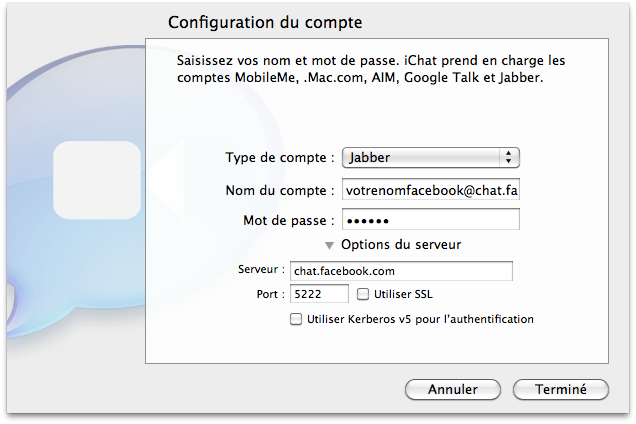Enable the Utiliser SSL checkbox

[362, 294]
